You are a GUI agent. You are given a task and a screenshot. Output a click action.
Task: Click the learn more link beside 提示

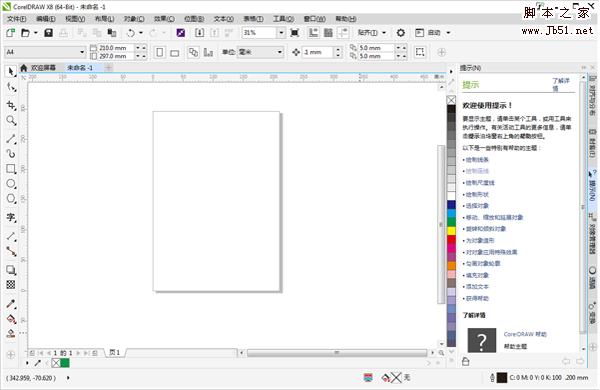click(561, 85)
